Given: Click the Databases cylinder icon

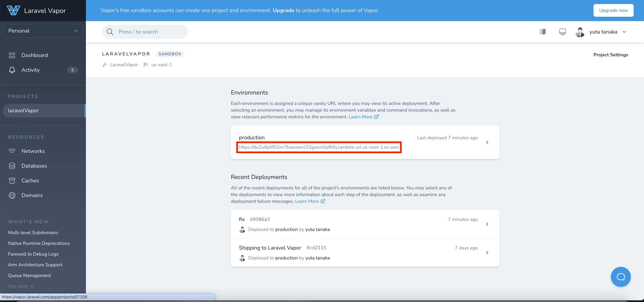Looking at the screenshot, I should click(x=12, y=166).
